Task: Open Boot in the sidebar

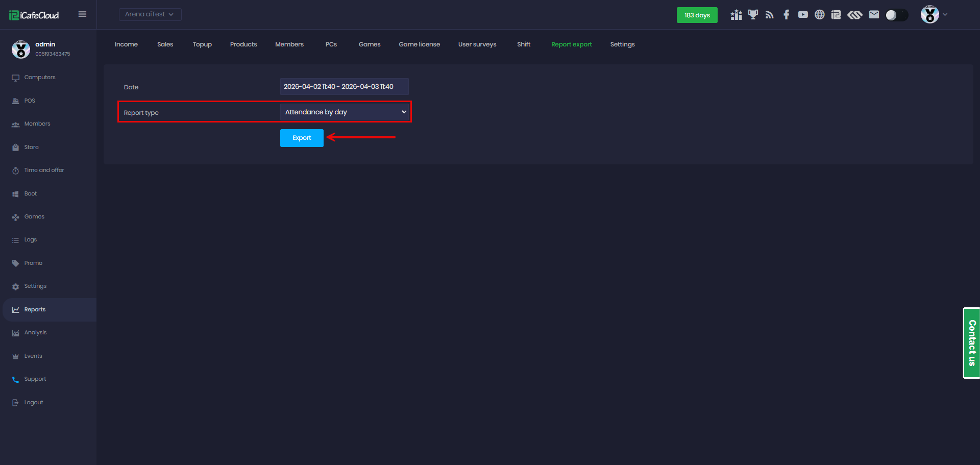Action: (30, 194)
